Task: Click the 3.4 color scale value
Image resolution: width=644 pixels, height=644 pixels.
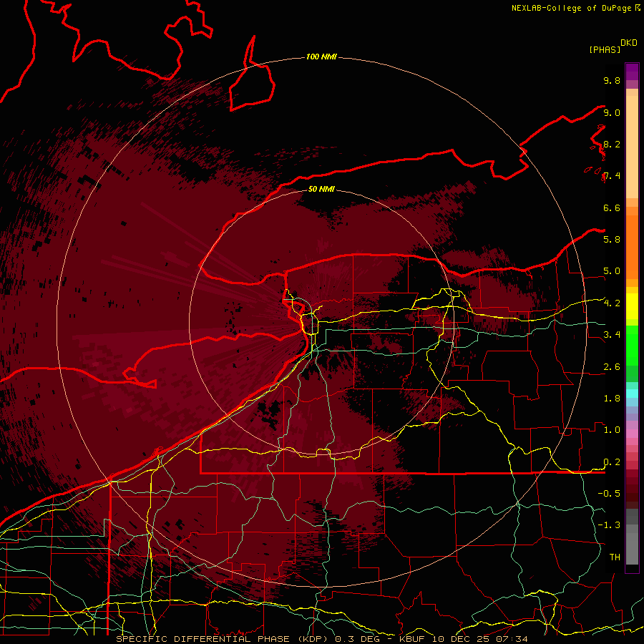Action: click(x=612, y=335)
